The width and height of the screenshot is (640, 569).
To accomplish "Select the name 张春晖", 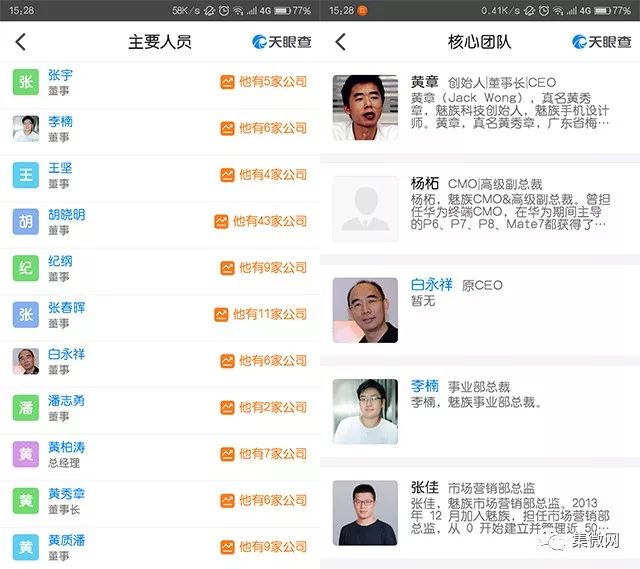I will (x=67, y=308).
